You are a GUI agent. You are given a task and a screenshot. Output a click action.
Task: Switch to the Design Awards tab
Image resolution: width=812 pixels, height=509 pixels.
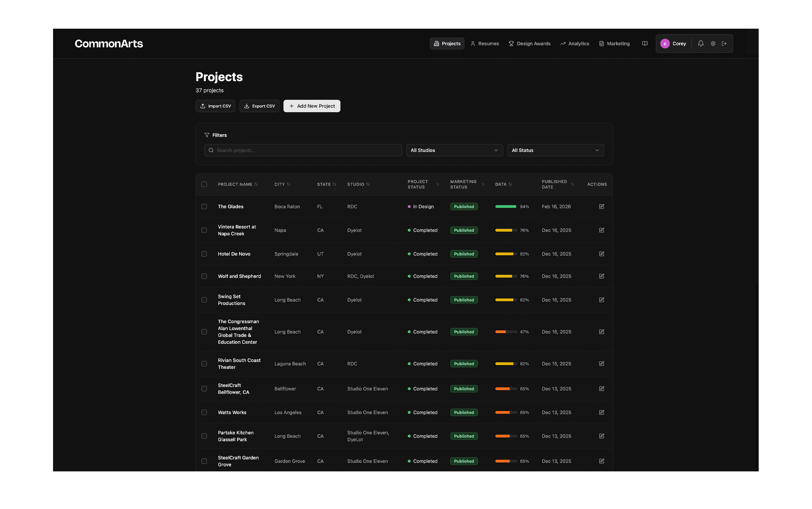[x=529, y=43]
